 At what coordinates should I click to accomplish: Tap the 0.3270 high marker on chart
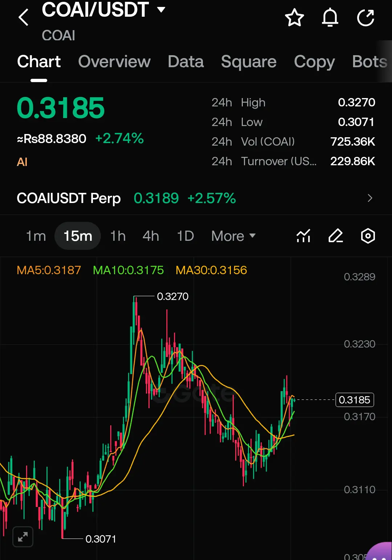173,296
